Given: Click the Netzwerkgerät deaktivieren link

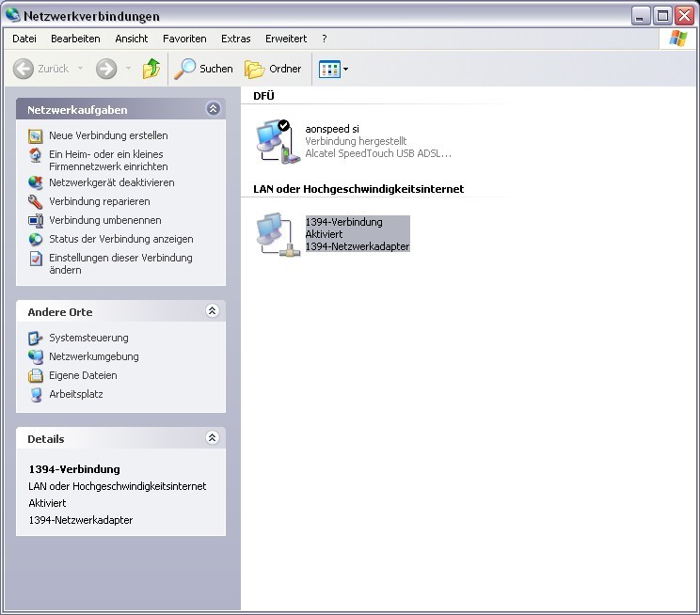Looking at the screenshot, I should pos(112,182).
